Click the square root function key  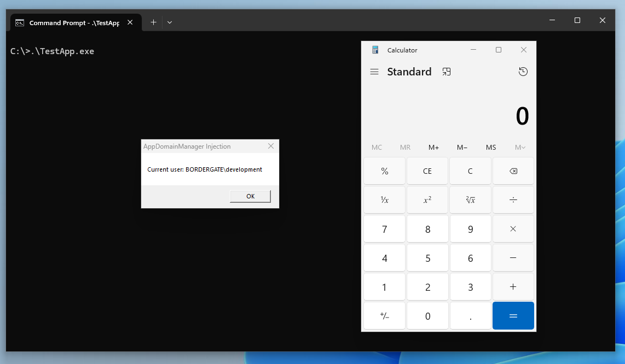point(470,200)
